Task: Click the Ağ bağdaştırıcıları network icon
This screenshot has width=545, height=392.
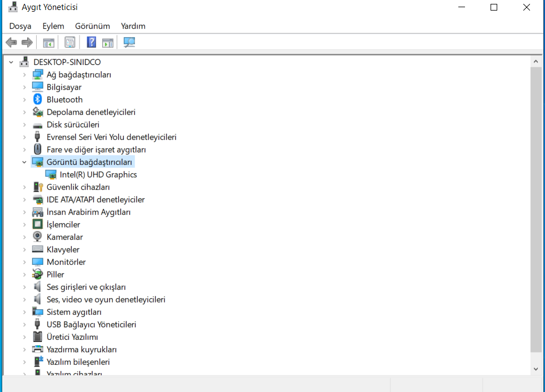Action: point(38,74)
